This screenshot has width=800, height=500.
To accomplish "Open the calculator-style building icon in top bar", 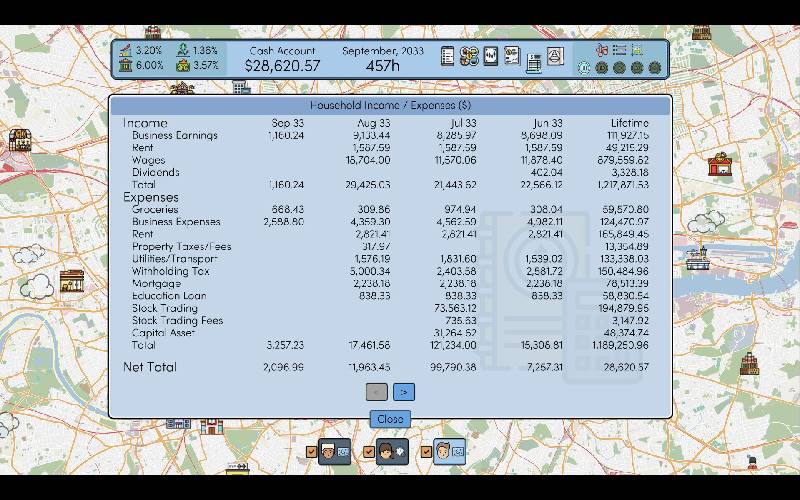I will point(534,61).
